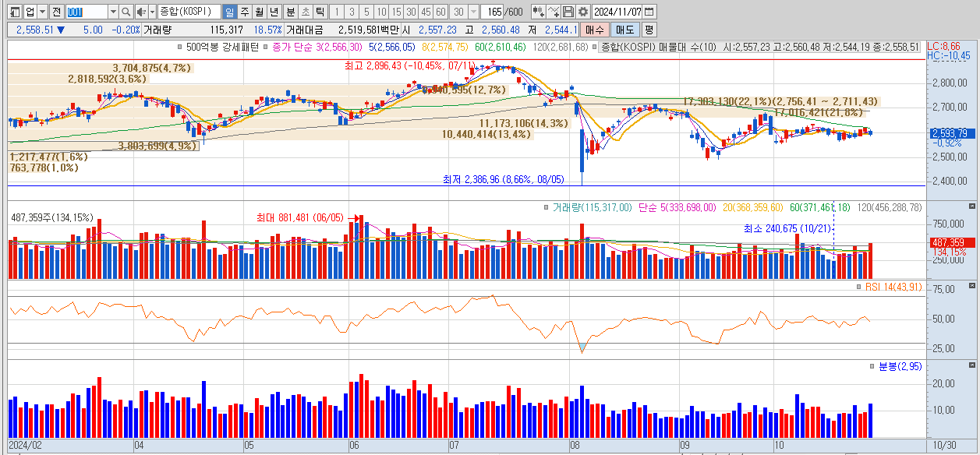Click the 2024/02 label on time axis
The image size is (980, 455).
pos(23,445)
